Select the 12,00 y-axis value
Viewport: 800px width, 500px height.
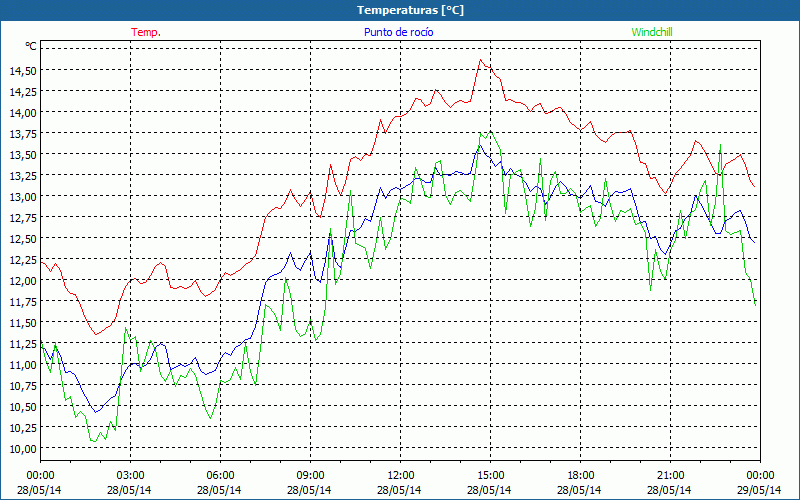(23, 281)
